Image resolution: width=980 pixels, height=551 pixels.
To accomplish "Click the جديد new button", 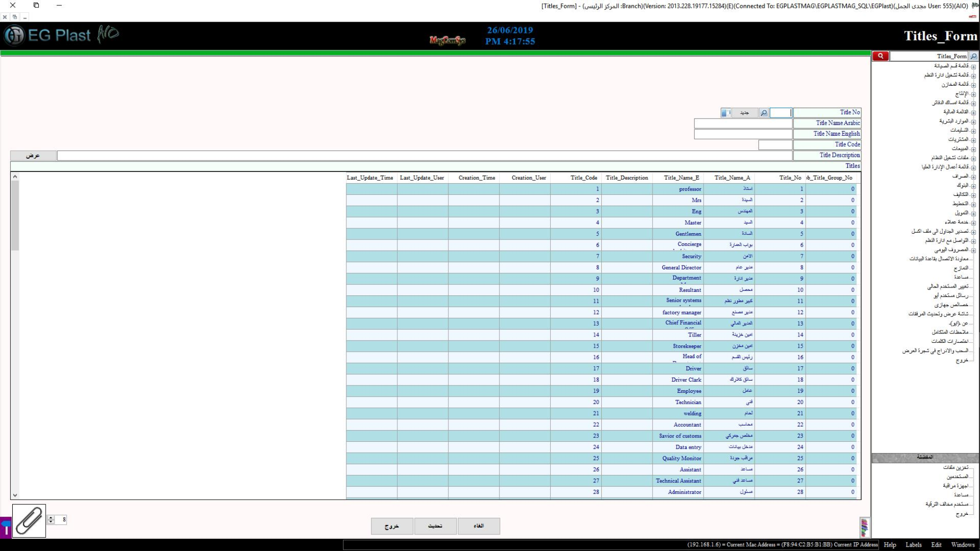I will click(x=744, y=113).
